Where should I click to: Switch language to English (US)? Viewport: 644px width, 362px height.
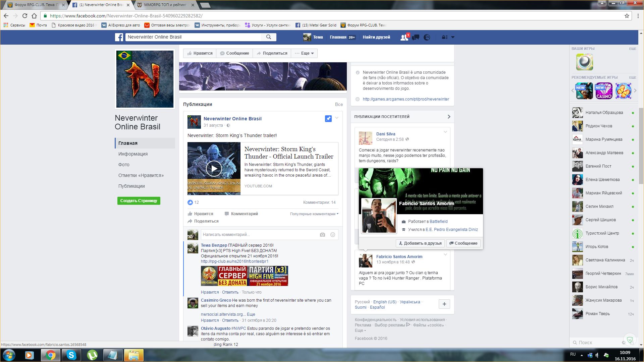coord(385,302)
